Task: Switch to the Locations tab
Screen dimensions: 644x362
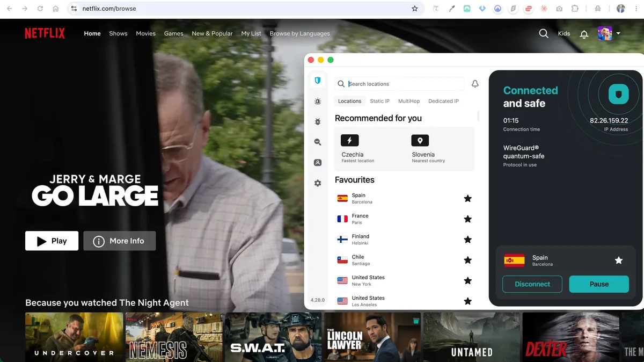Action: pyautogui.click(x=349, y=101)
